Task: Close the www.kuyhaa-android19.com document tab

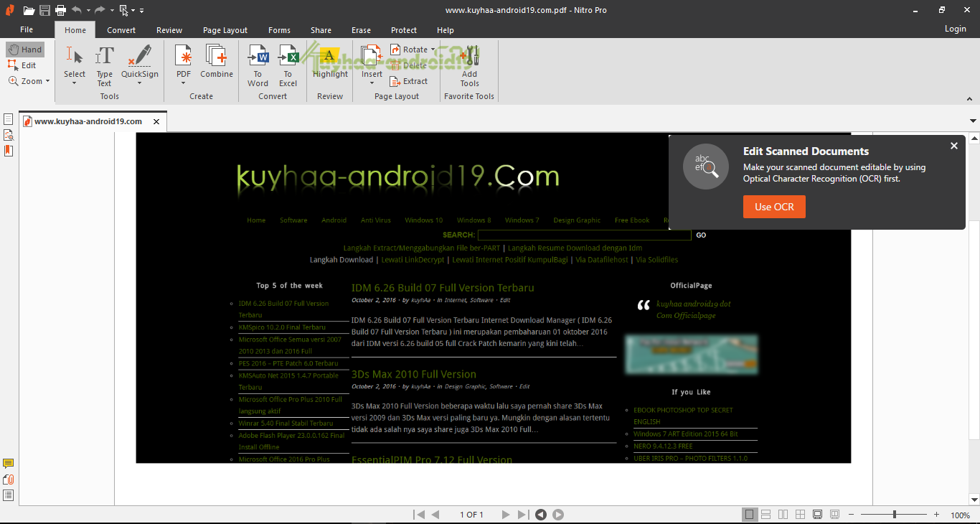Action: coord(156,122)
